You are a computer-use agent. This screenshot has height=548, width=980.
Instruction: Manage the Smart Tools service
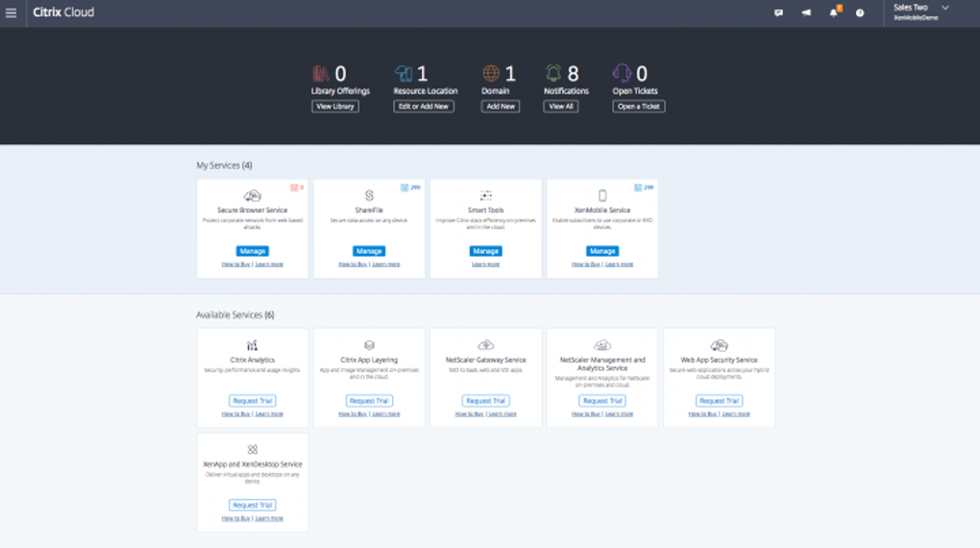[x=485, y=251]
